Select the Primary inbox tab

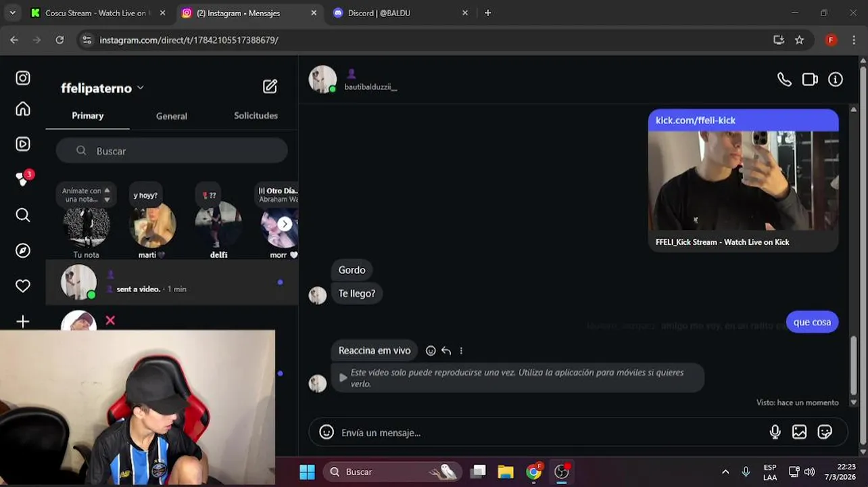[88, 116]
